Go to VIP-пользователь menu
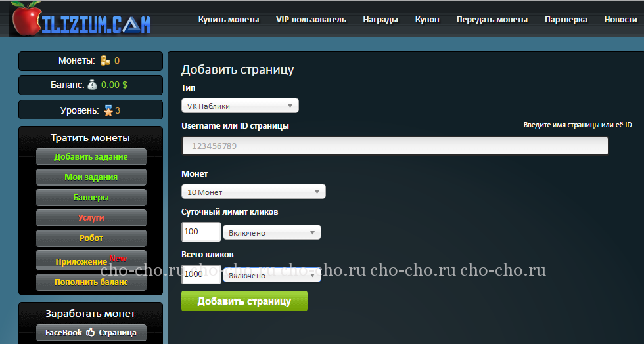644x344 pixels. [x=311, y=20]
